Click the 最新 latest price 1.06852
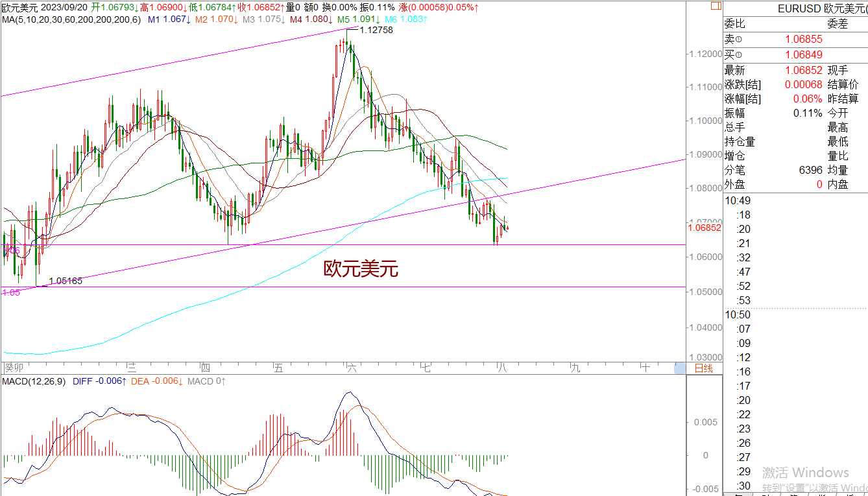Image resolution: width=868 pixels, height=496 pixels. click(803, 71)
